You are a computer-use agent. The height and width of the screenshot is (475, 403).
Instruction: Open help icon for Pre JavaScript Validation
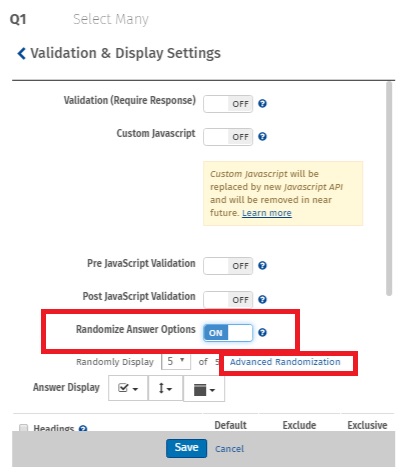(x=262, y=266)
